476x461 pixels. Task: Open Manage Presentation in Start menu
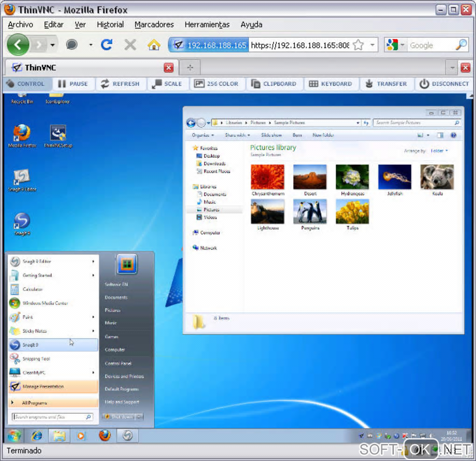click(x=53, y=387)
